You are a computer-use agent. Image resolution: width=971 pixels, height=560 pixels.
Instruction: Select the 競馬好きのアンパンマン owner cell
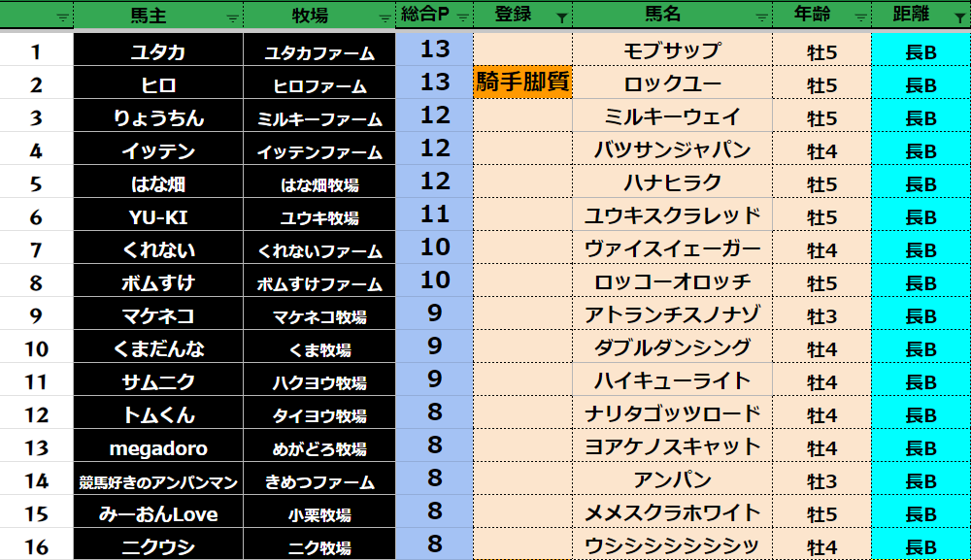(158, 481)
